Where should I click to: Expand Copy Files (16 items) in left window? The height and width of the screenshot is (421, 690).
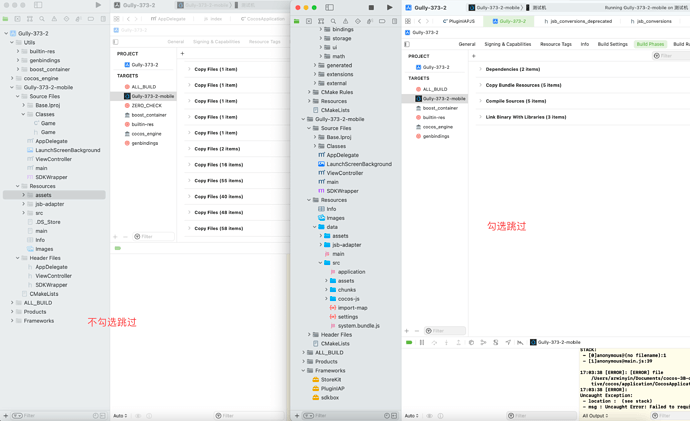[x=189, y=165]
